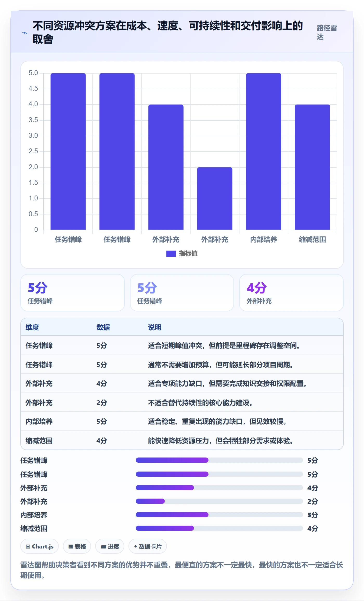Click the 外部补充 chart bar reaching 2.0
Image resolution: width=364 pixels, height=601 pixels.
click(x=215, y=198)
